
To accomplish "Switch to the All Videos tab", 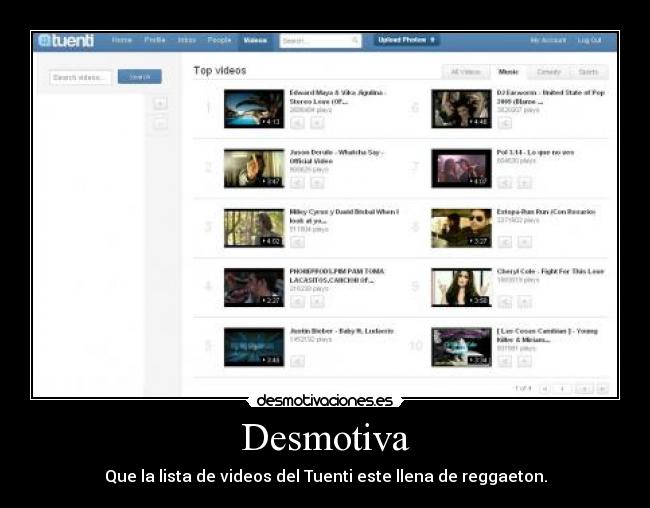I will 466,72.
